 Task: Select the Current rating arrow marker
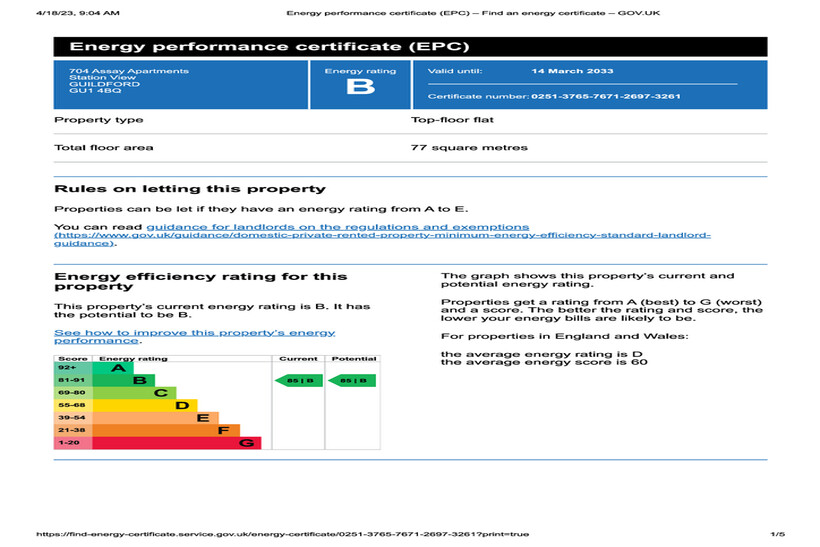pyautogui.click(x=298, y=380)
